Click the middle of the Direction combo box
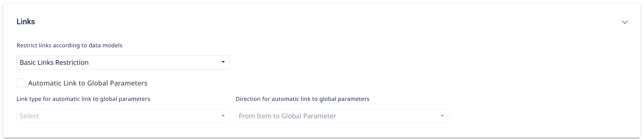The image size is (644, 139). click(x=342, y=116)
